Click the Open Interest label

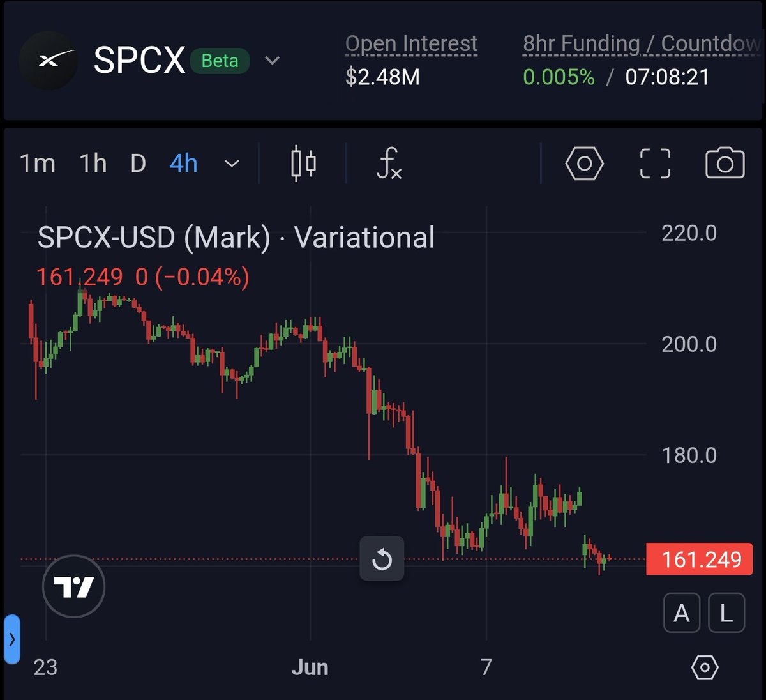[x=411, y=43]
